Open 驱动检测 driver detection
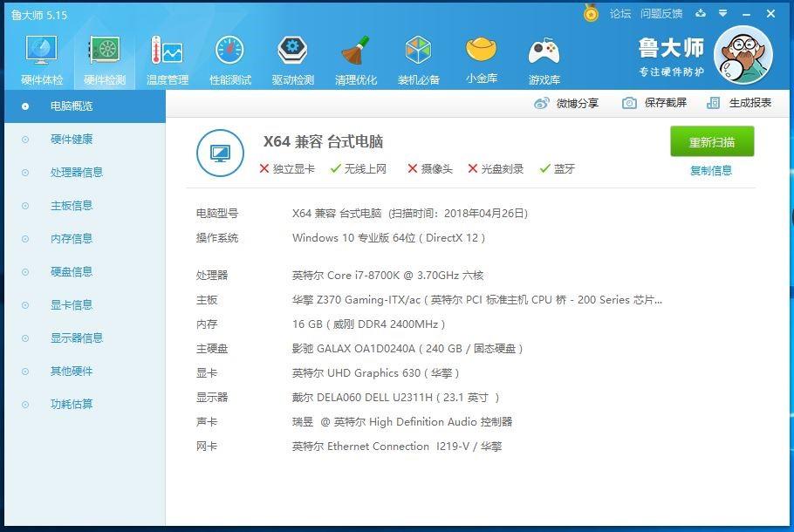This screenshot has height=532, width=794. click(292, 60)
